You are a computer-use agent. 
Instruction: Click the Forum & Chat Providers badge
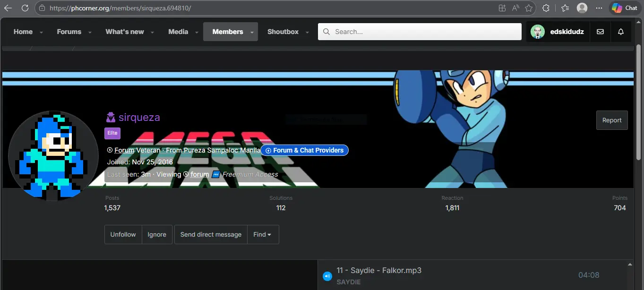tap(305, 150)
